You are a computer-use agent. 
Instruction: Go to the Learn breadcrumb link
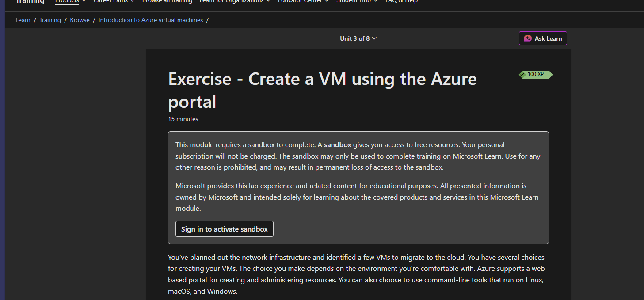tap(23, 20)
